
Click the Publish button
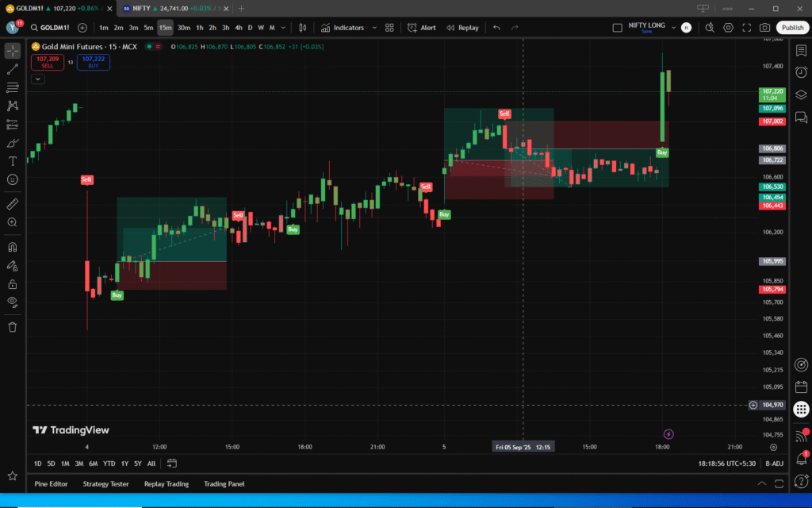[792, 28]
